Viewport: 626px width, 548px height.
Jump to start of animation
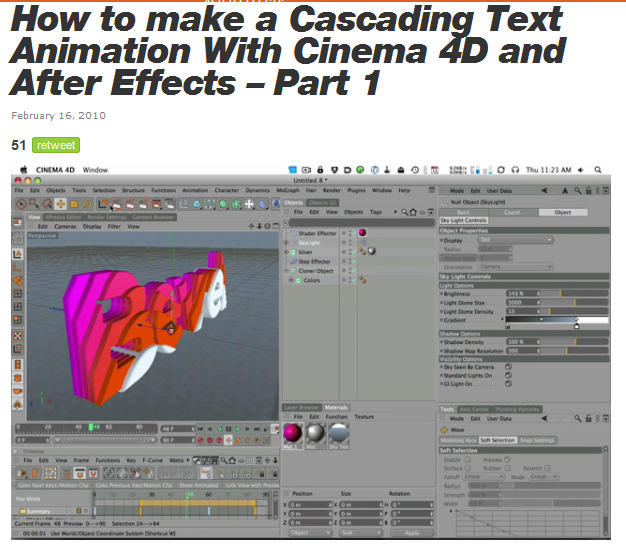pyautogui.click(x=200, y=429)
